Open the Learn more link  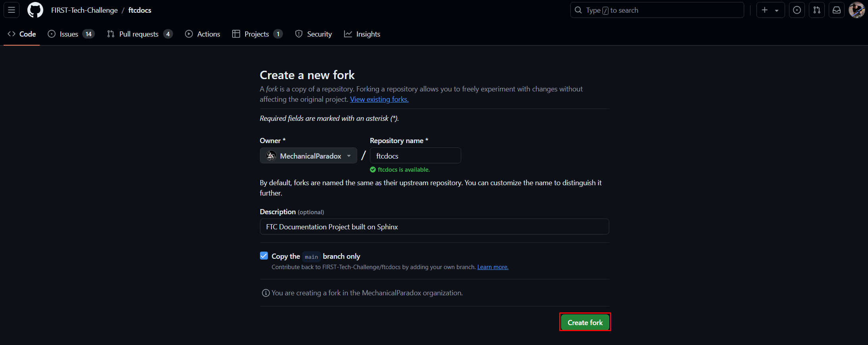(493, 267)
